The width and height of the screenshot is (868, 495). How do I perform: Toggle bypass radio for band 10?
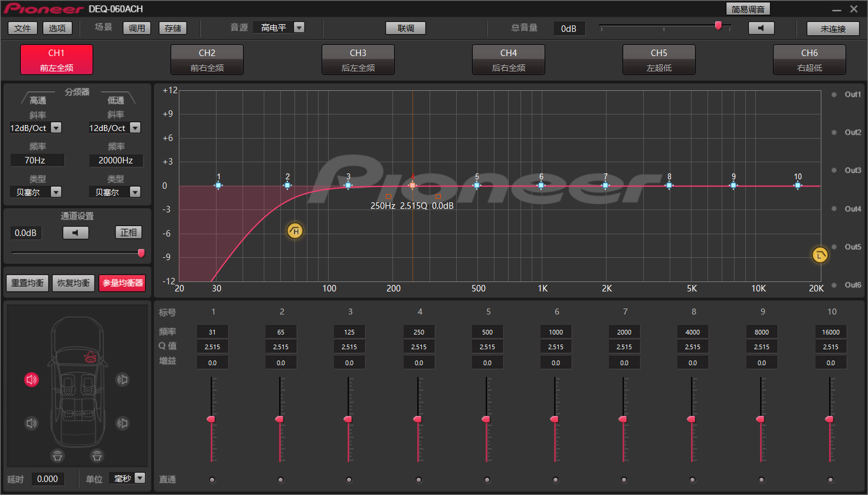click(831, 480)
